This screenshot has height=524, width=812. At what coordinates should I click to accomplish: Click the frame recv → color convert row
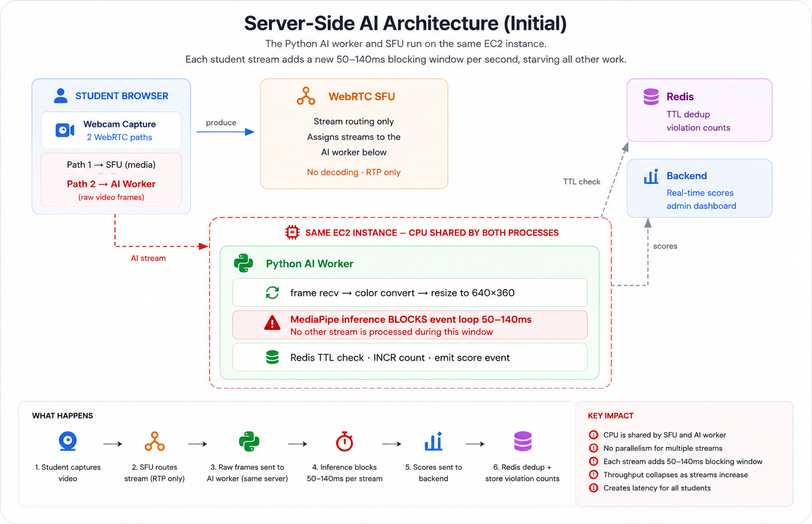(410, 292)
